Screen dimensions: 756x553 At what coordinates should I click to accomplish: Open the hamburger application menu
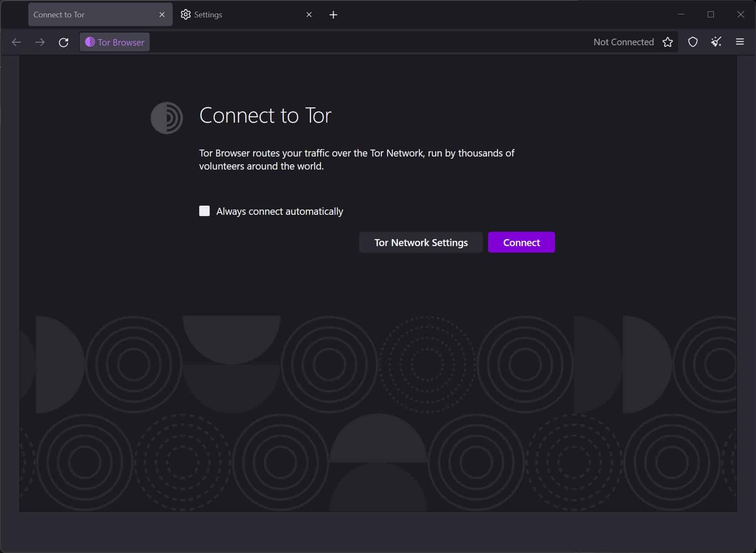point(739,42)
